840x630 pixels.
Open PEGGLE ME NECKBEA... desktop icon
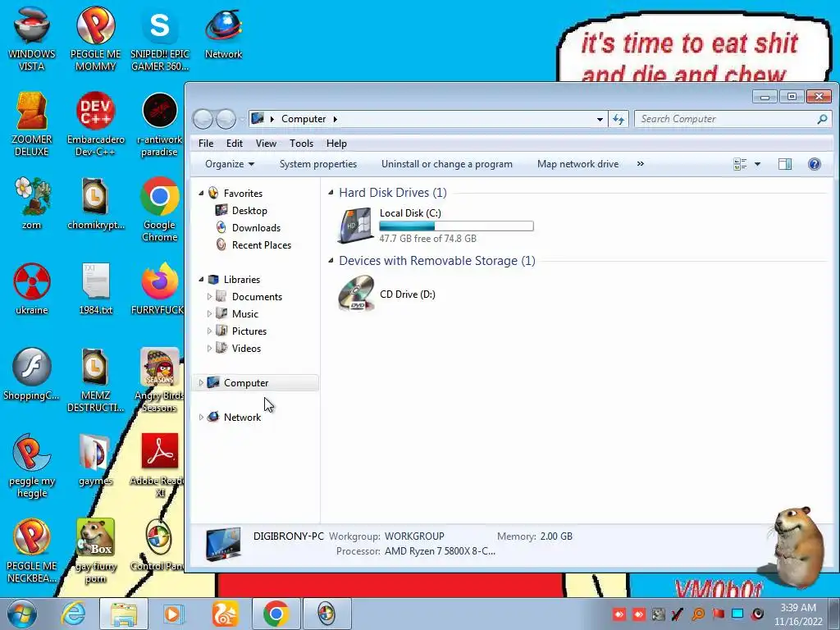point(32,550)
